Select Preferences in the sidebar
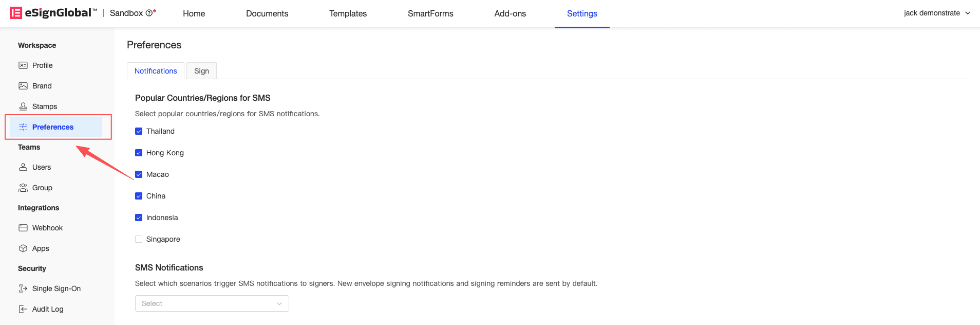 coord(53,127)
